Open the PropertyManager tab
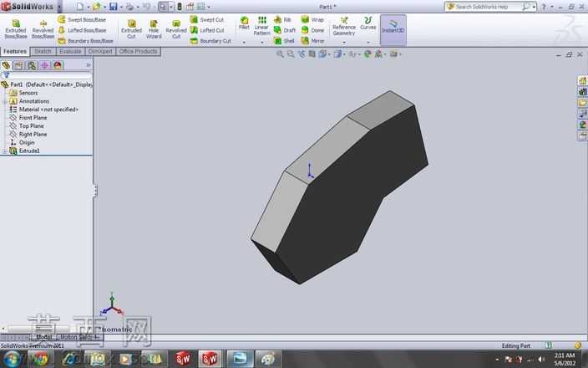The image size is (588, 368). pos(18,65)
